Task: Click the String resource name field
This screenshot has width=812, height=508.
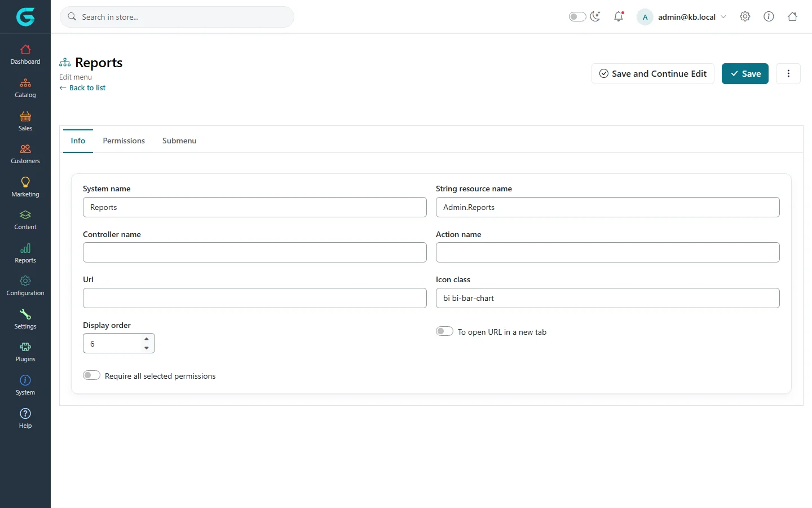Action: pyautogui.click(x=608, y=207)
